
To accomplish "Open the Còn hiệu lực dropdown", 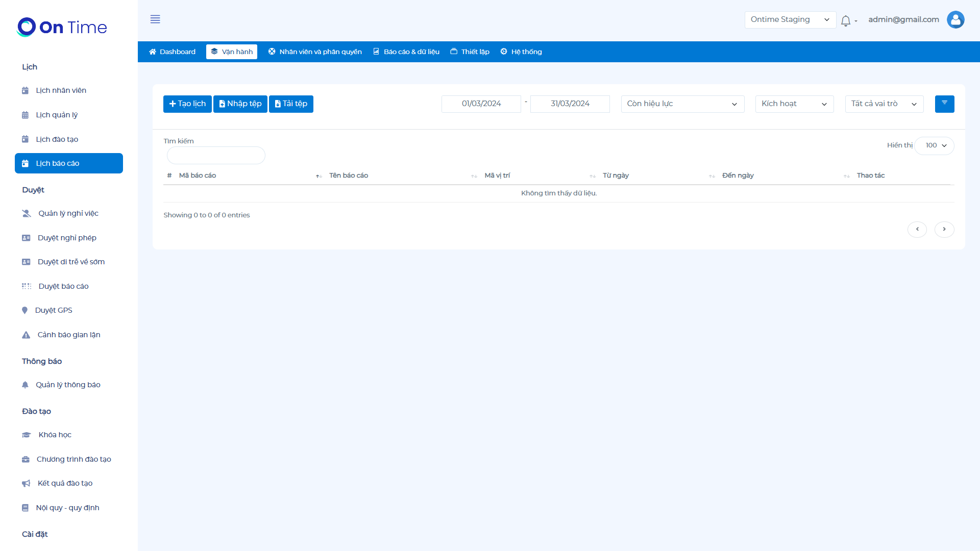I will pyautogui.click(x=682, y=104).
